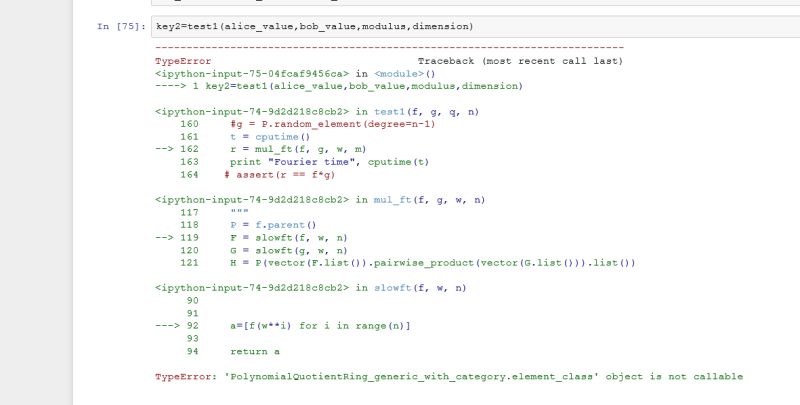Image resolution: width=800 pixels, height=405 pixels.
Task: Click the 'in slowft(f, w, n)' frame header
Action: [x=311, y=288]
